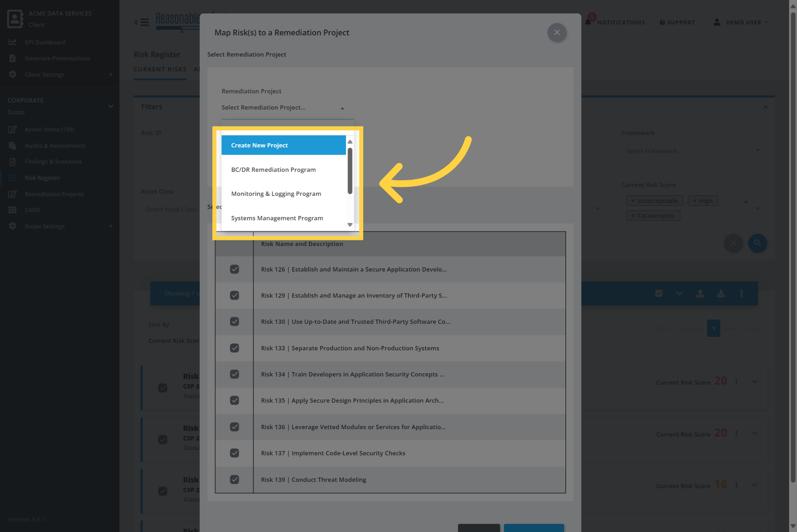797x532 pixels.
Task: Open Audits & Assessments in sidebar
Action: pos(55,145)
